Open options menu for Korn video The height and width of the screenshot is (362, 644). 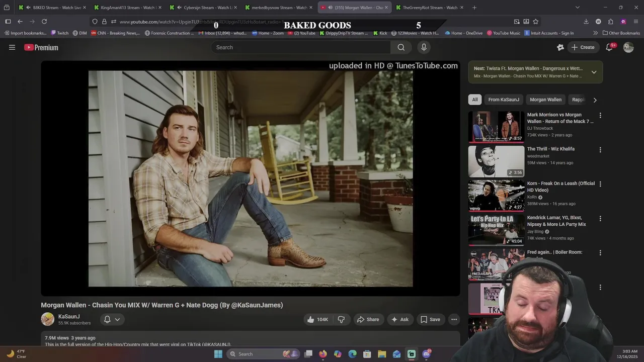point(600,184)
